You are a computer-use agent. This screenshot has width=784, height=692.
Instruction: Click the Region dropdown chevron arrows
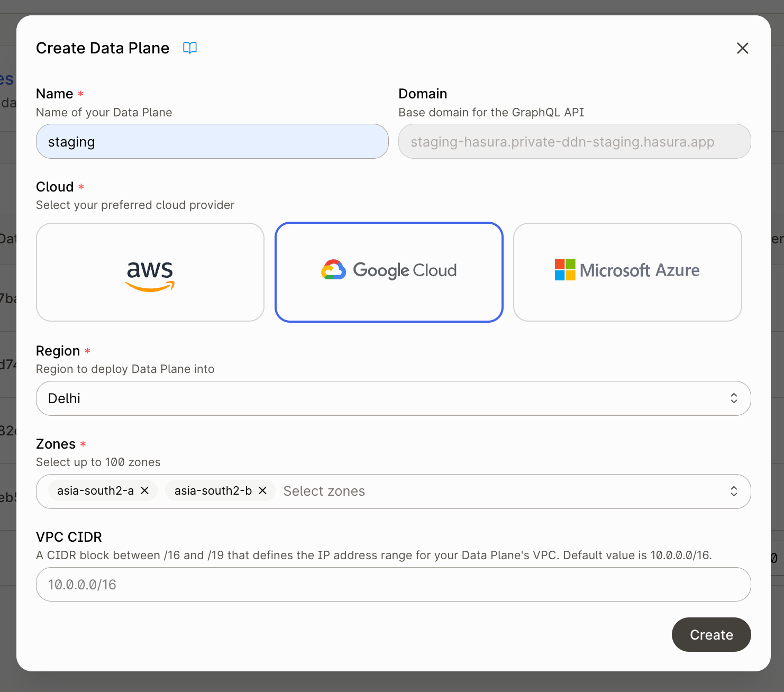(734, 398)
